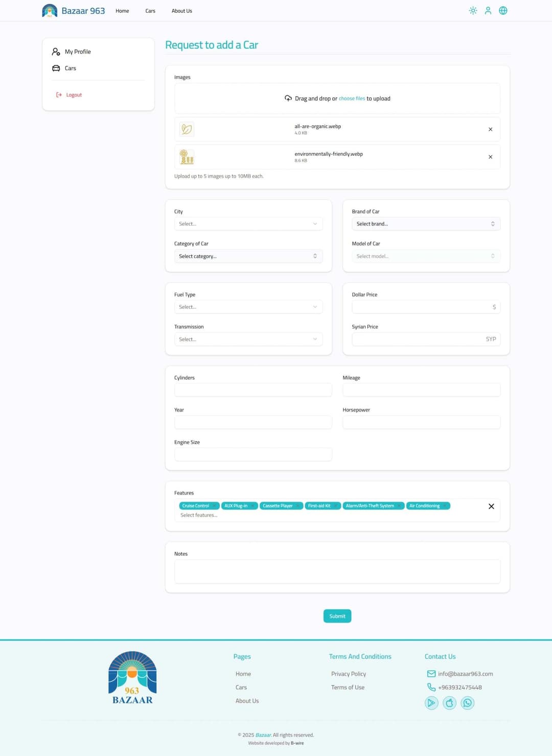Viewport: 552px width, 756px height.
Task: Click the Apple App Store icon in footer
Action: point(449,703)
